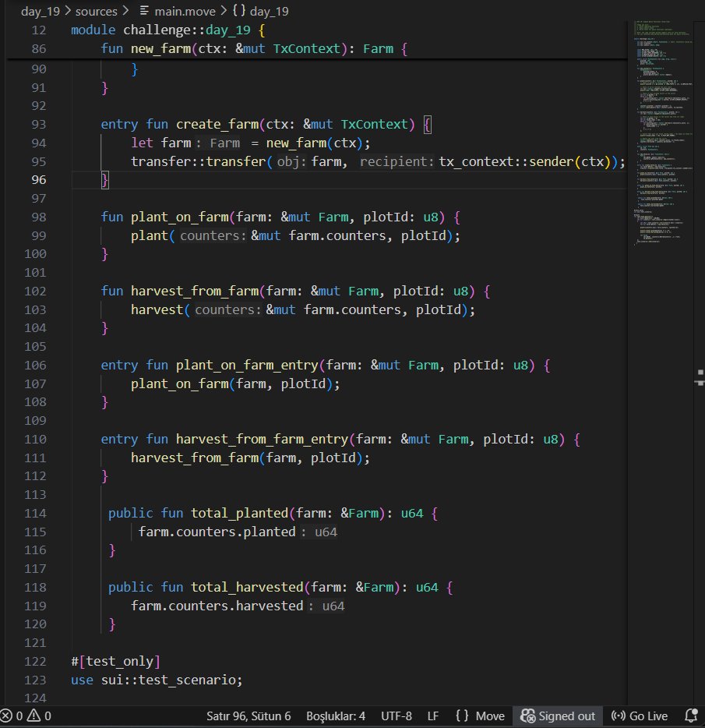
Task: Click the Go Live broadcast icon
Action: (x=620, y=716)
